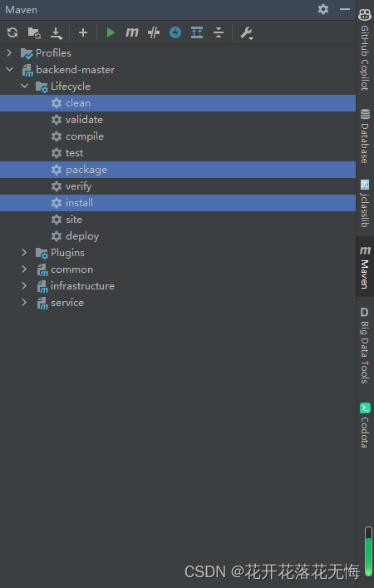Click Show Dependencies diagram icon
Image resolution: width=374 pixels, height=588 pixels.
(x=197, y=32)
